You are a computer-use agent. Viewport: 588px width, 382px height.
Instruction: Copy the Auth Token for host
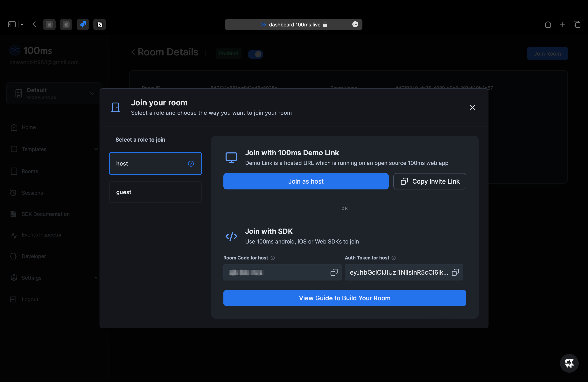point(455,272)
